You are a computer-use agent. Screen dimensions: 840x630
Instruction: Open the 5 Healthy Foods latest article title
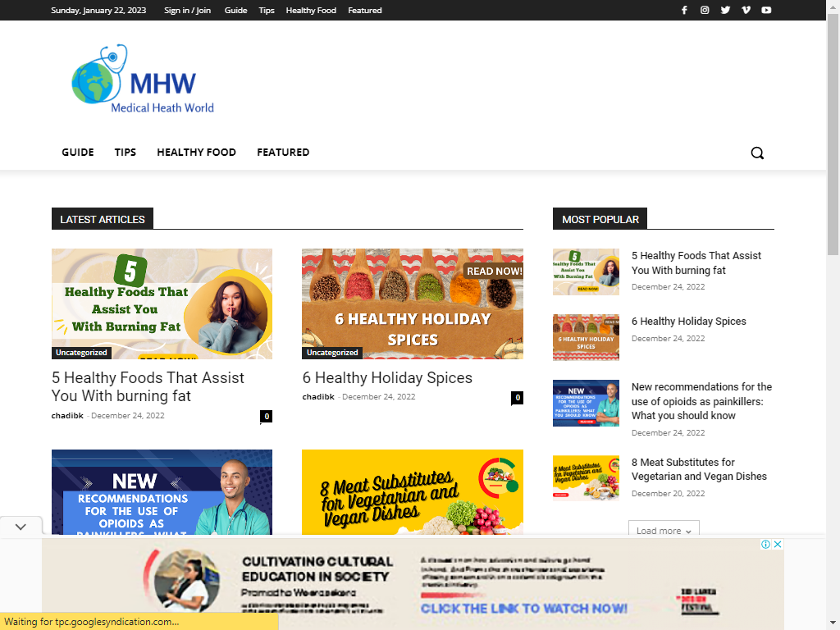coord(148,387)
